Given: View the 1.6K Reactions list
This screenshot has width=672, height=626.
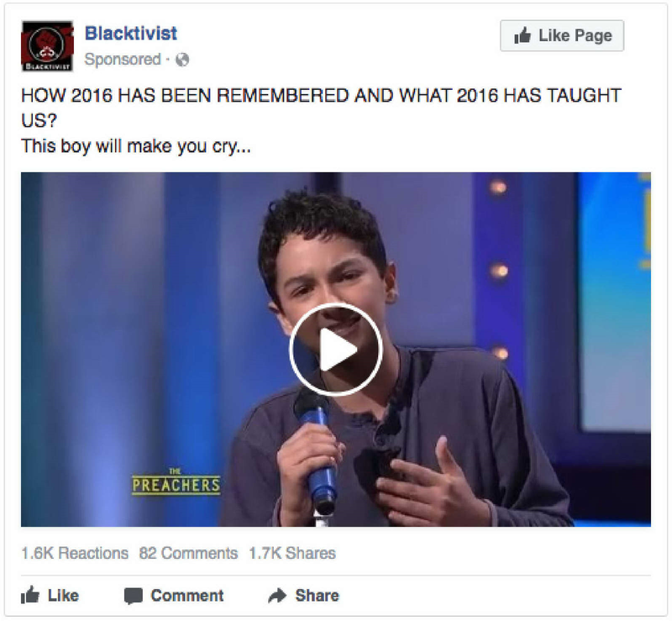Looking at the screenshot, I should [75, 553].
